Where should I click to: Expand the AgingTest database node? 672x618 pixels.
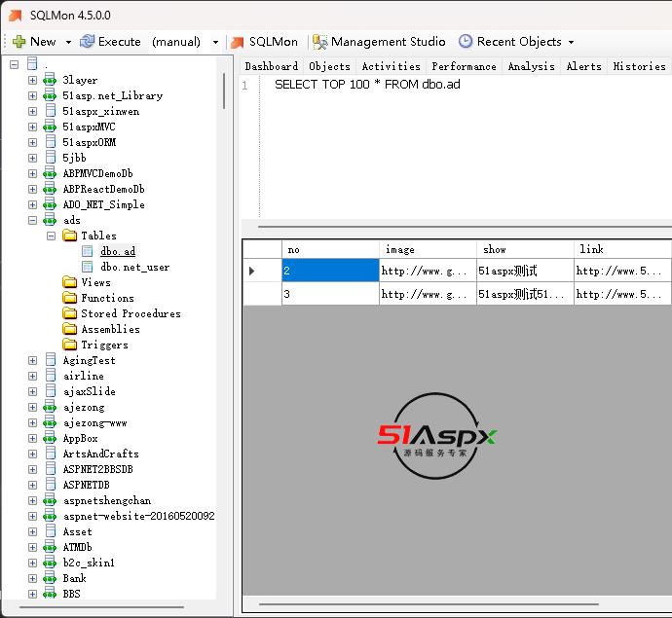(x=32, y=360)
